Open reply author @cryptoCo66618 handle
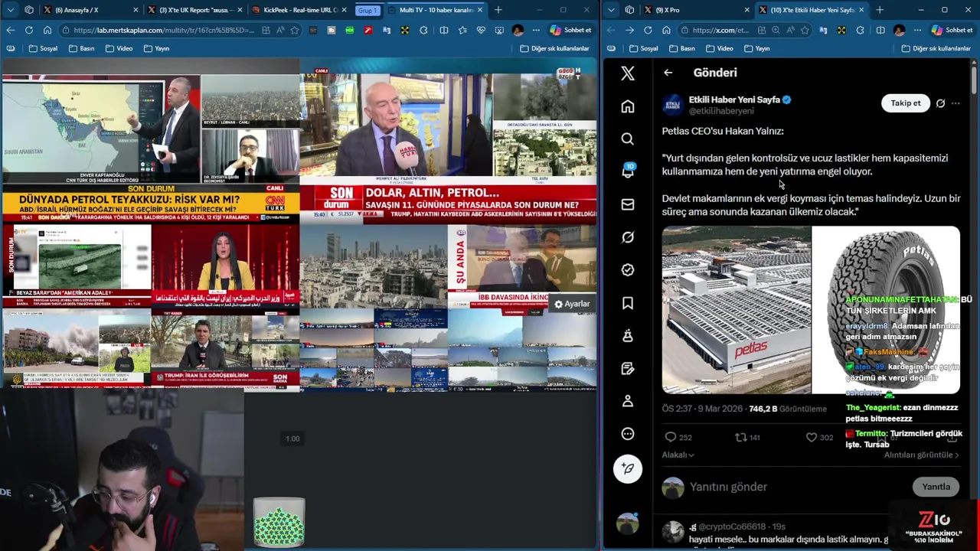The width and height of the screenshot is (980, 551). pos(731,527)
